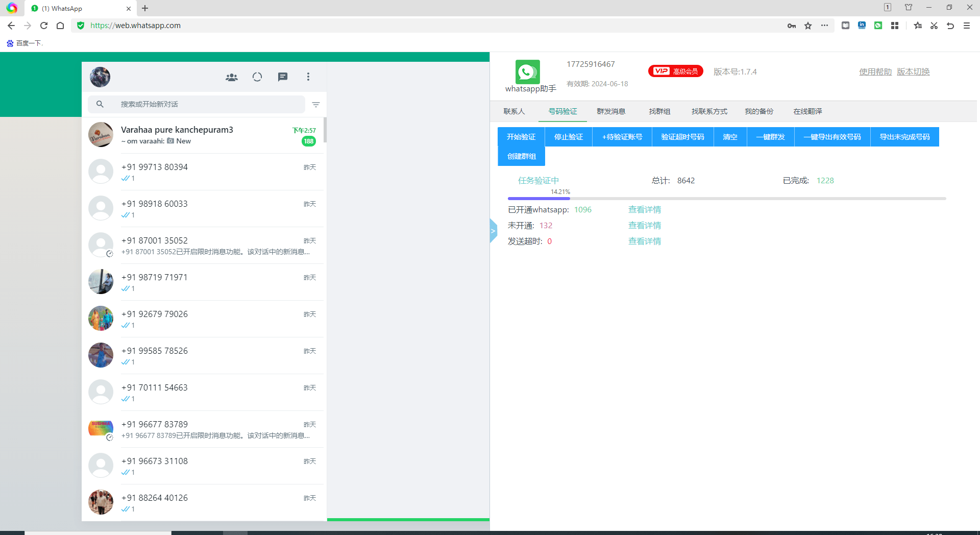Open the chat with +91 88264 40126
The image size is (980, 535).
tap(204, 503)
